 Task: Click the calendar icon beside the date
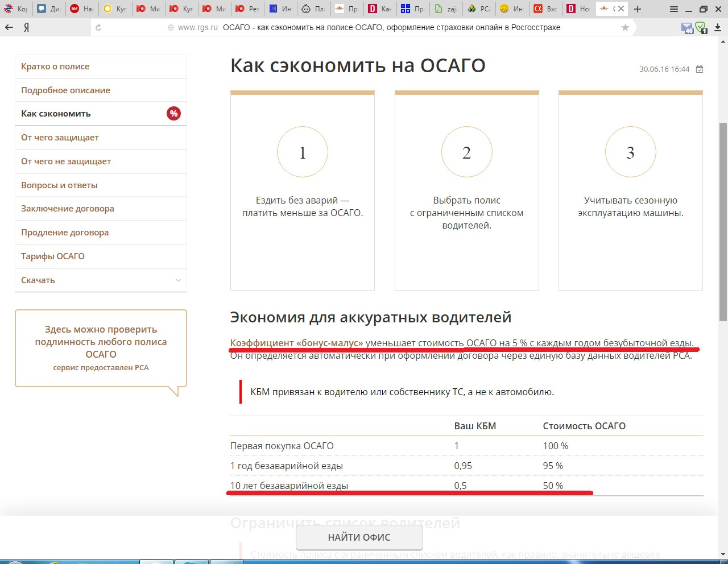click(x=700, y=69)
